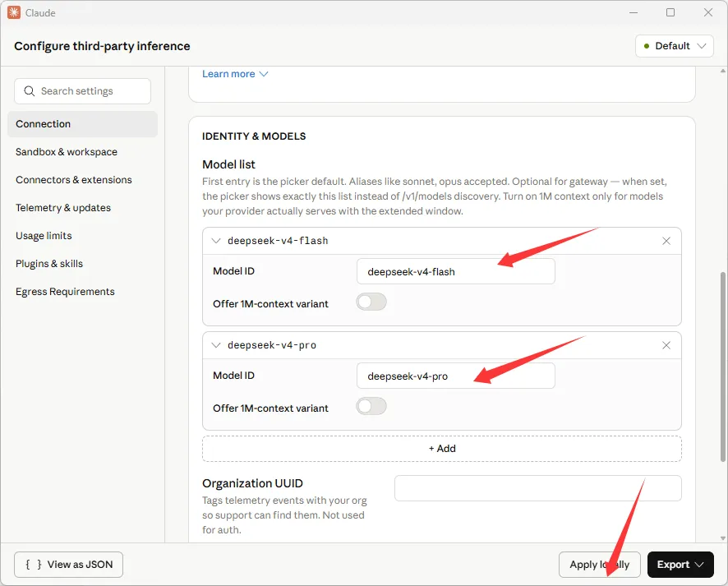
Task: Open the Usage limits section
Action: coord(44,235)
